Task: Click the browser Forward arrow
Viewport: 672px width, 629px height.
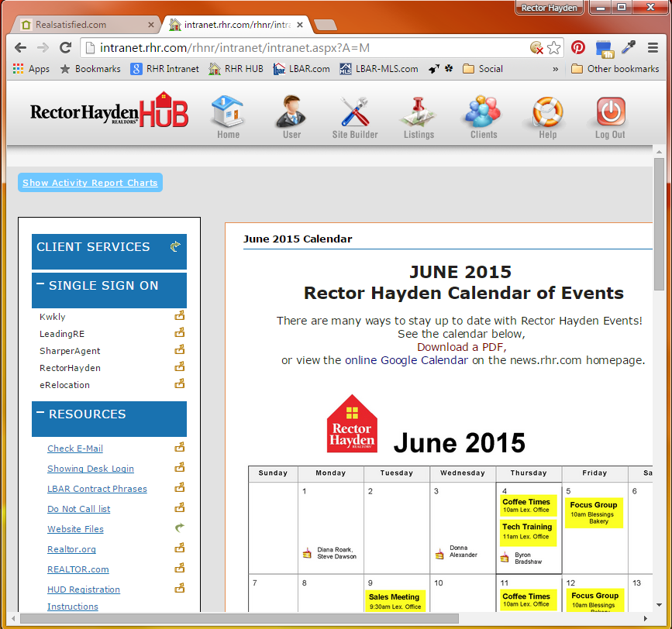Action: pos(43,48)
